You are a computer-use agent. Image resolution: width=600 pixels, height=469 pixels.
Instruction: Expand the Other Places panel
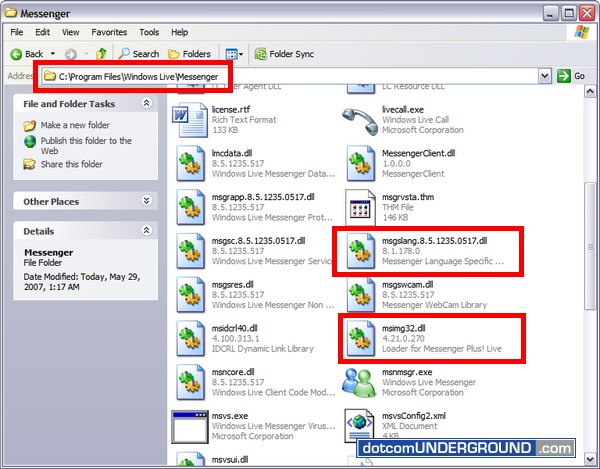pos(146,200)
